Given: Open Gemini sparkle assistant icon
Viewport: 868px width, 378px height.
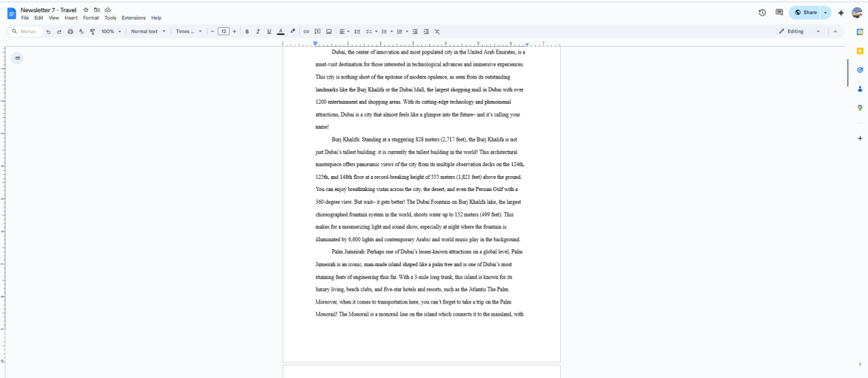Looking at the screenshot, I should pyautogui.click(x=841, y=13).
